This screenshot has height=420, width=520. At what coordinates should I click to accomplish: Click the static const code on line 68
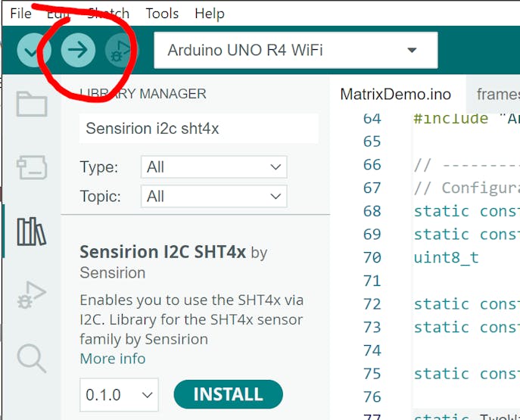point(466,211)
